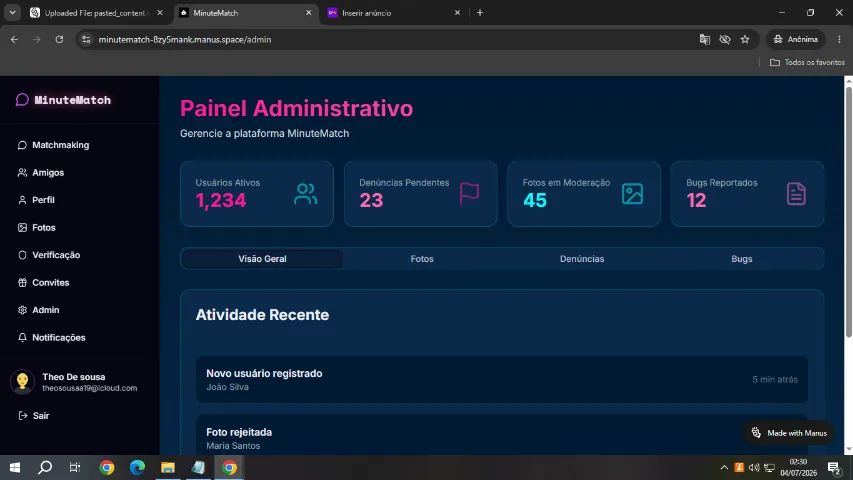
Task: Show hidden system tray icons
Action: point(724,467)
